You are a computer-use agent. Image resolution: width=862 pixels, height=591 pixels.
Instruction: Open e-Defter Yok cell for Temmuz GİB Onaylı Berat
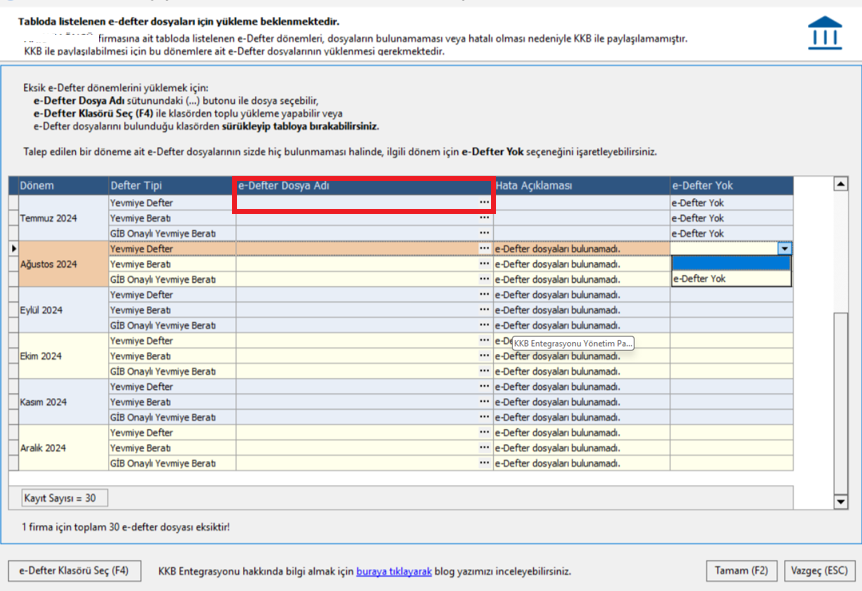pos(731,233)
